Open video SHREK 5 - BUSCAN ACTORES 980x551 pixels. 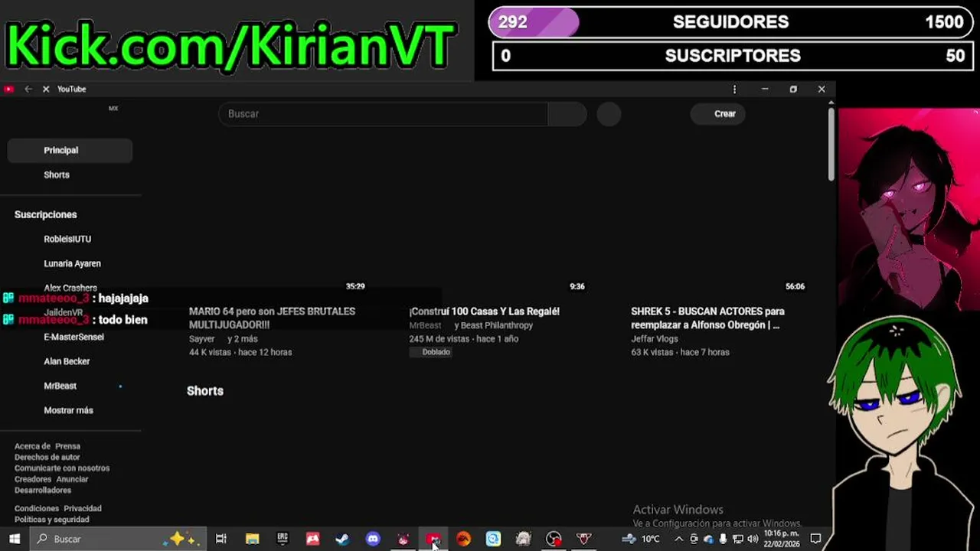click(x=707, y=318)
